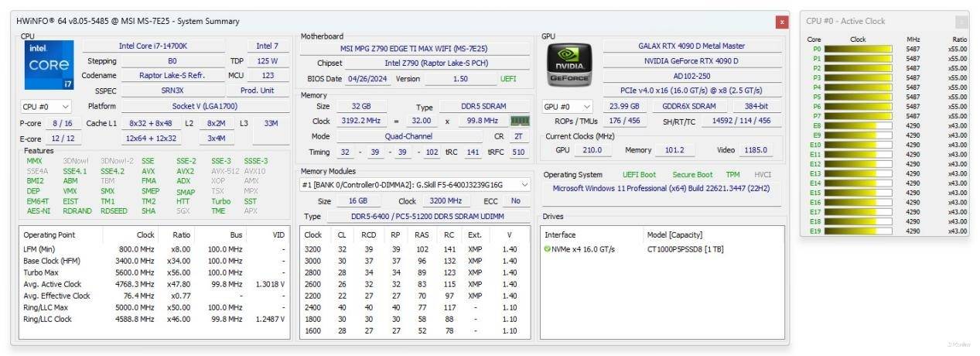Screen dimensions: 980x356
Task: Click the TPM status indicator
Action: [x=732, y=175]
